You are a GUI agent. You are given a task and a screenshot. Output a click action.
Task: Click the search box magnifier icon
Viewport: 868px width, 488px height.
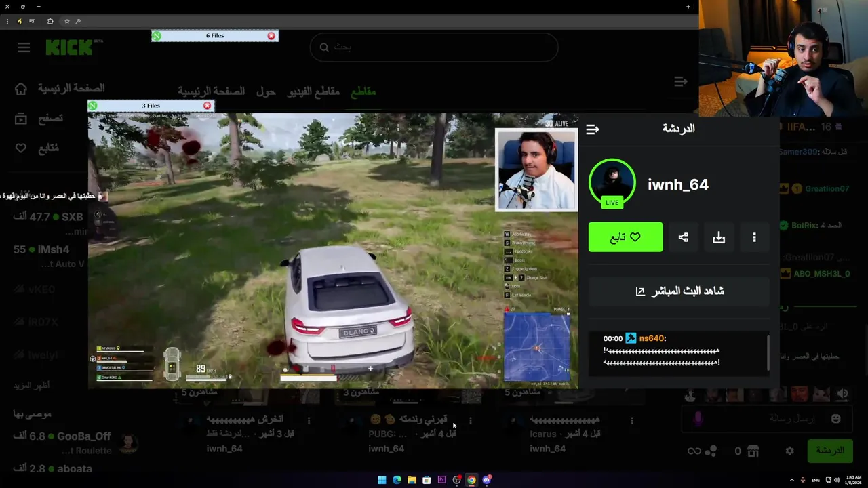pyautogui.click(x=324, y=47)
